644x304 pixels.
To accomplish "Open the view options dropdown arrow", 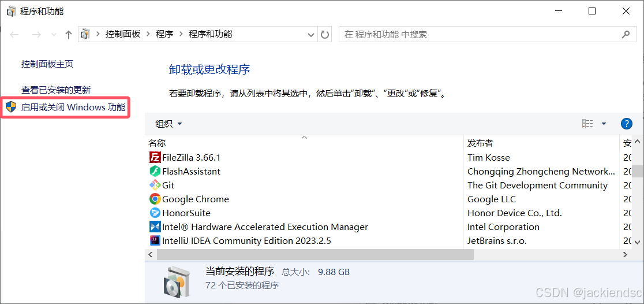I will (x=604, y=124).
